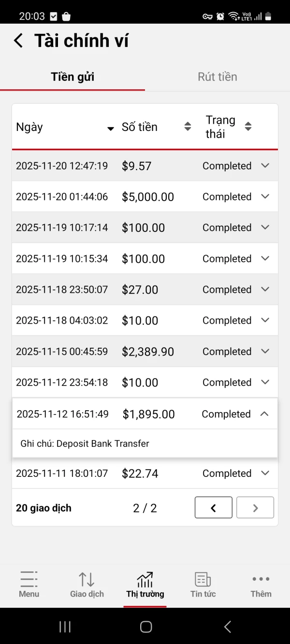Sort by Số tiền column arrows
Image resolution: width=290 pixels, height=644 pixels.
[x=188, y=127]
